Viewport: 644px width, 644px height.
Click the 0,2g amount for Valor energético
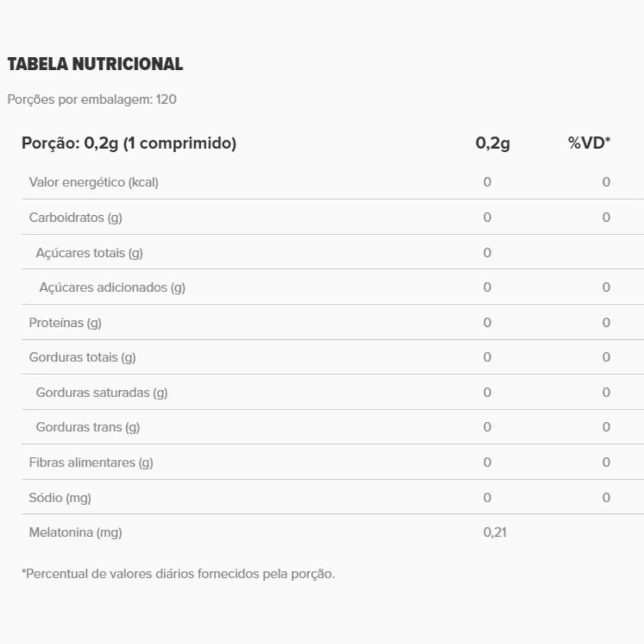coord(487,182)
